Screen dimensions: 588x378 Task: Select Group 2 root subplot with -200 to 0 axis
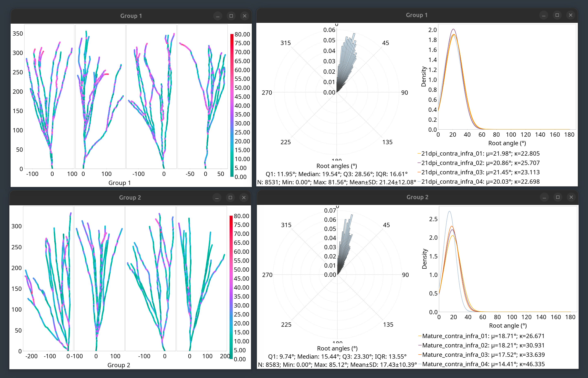click(x=48, y=278)
